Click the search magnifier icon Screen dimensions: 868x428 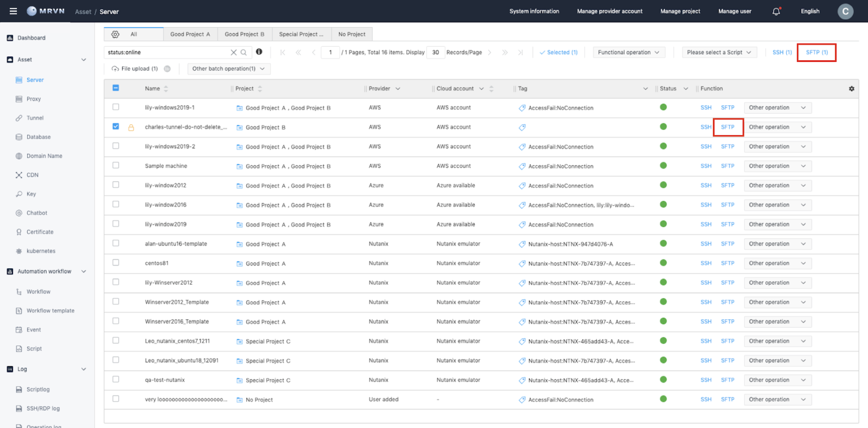[x=244, y=52]
